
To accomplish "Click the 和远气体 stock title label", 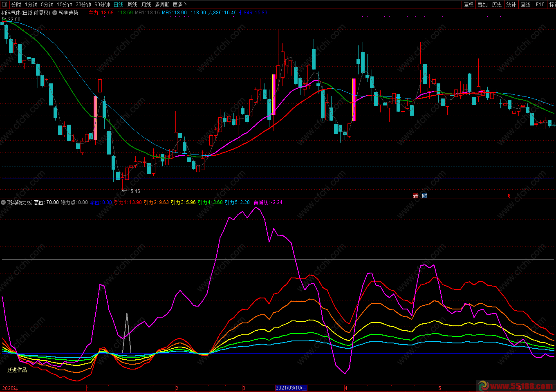I will click(x=25, y=13).
